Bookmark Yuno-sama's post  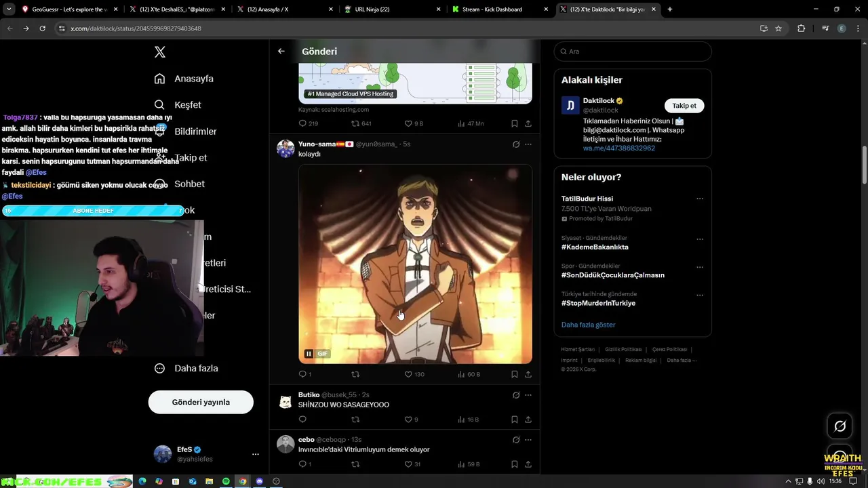click(515, 374)
